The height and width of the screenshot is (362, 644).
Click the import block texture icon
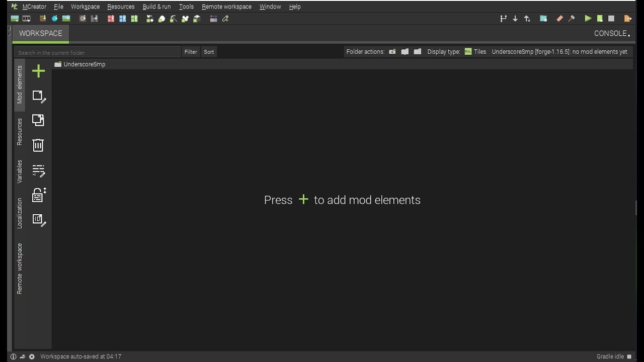[43, 19]
